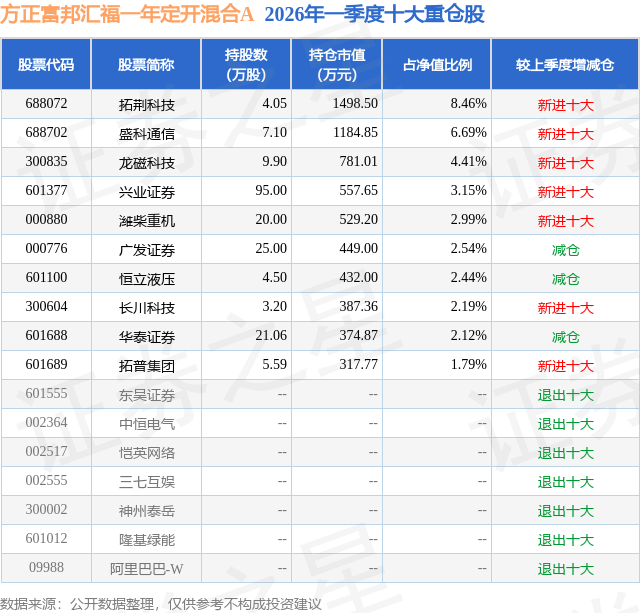This screenshot has width=640, height=613.
Task: Select stock code 688072
Action: click(x=46, y=104)
